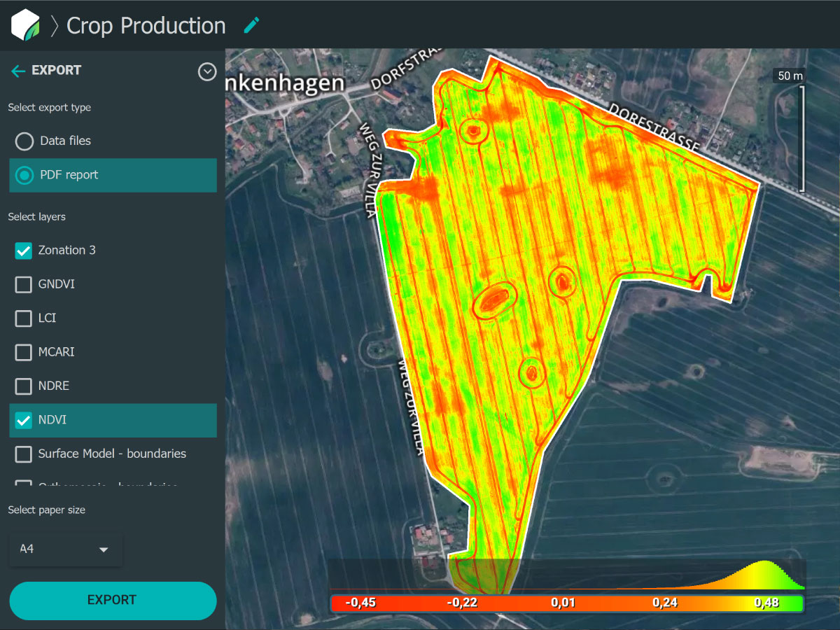The height and width of the screenshot is (630, 840).
Task: Select the PDF report radio button
Action: coord(24,175)
